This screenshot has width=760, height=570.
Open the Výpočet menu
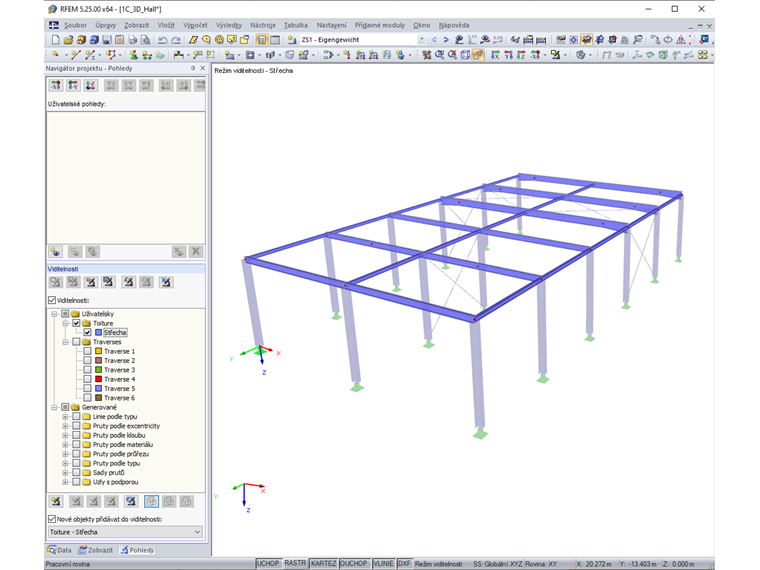point(195,25)
